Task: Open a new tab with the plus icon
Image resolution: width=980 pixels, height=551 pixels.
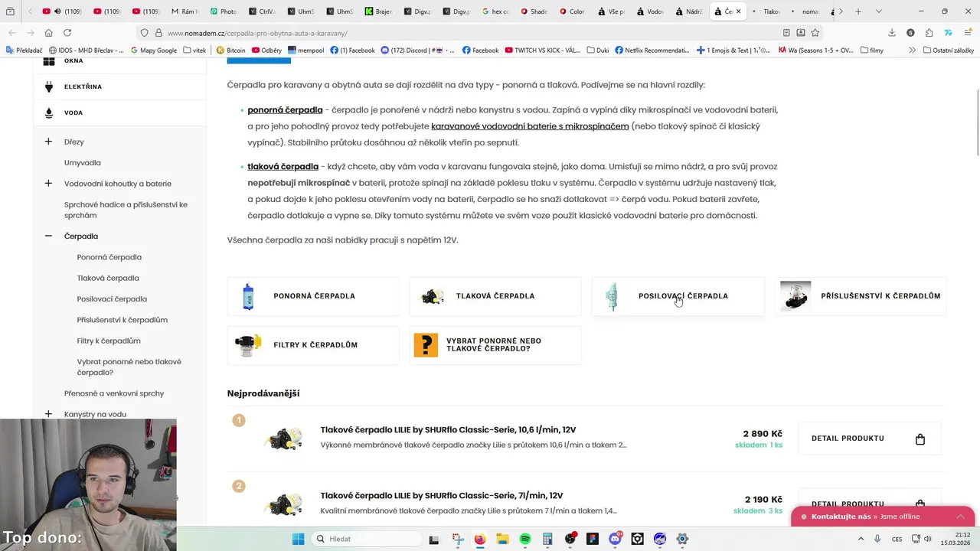Action: point(858,11)
